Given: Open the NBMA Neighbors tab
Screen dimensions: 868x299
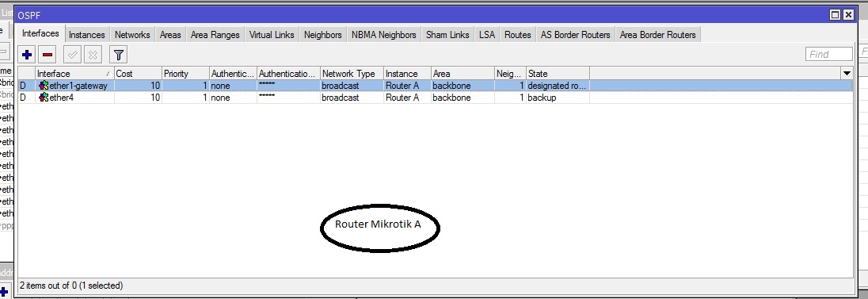Looking at the screenshot, I should coord(383,35).
